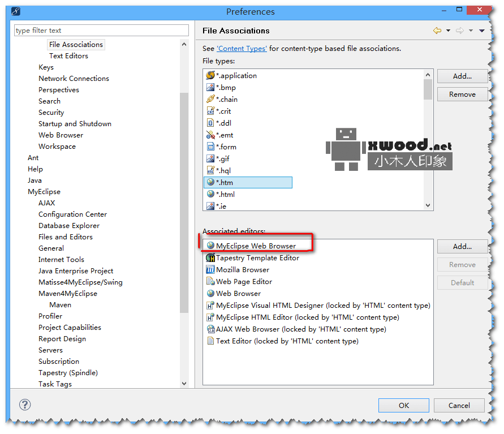Viewport: 504px width, 434px height.
Task: Click the MyEclipse Web Browser editor icon
Action: pyautogui.click(x=210, y=246)
